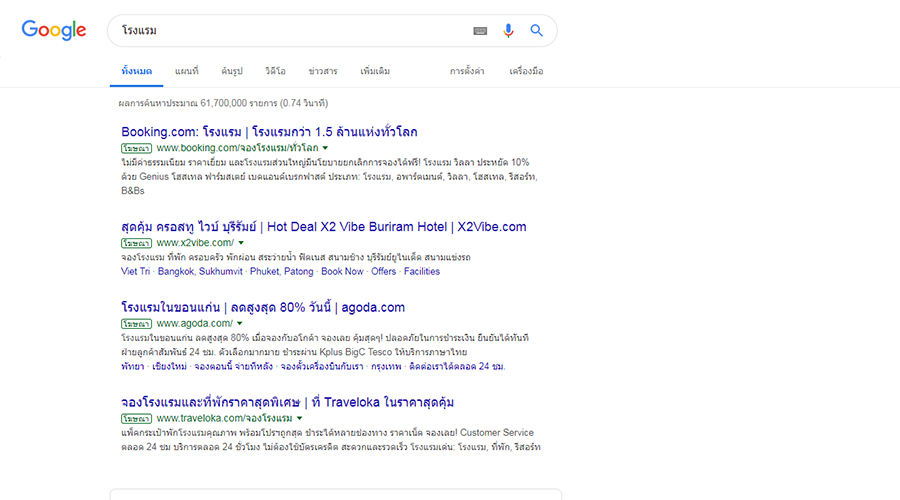Switch to the แผนที่ tab
This screenshot has height=500, width=900.
point(187,71)
